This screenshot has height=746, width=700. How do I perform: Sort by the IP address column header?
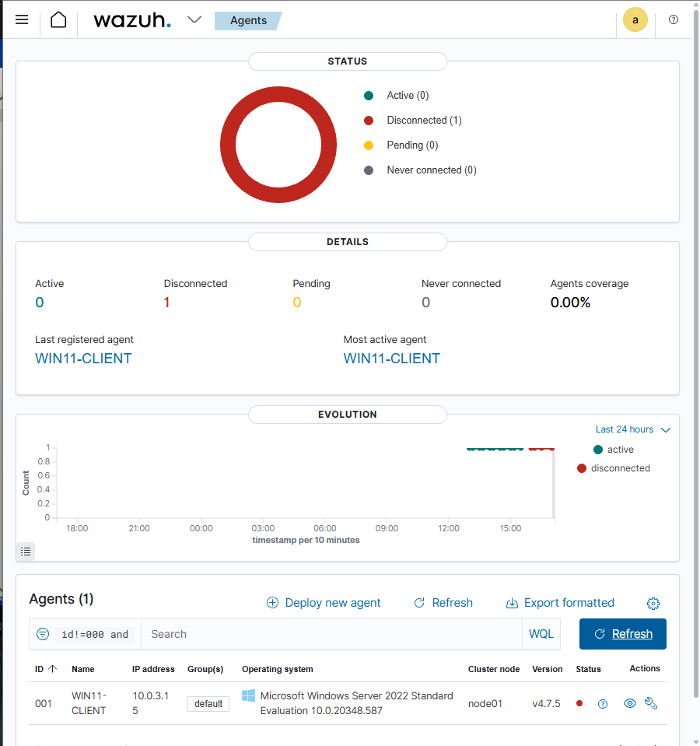(153, 669)
